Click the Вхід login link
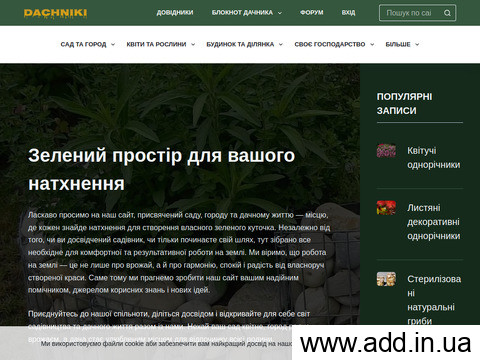Screen dimensions: 480x360 (x=348, y=13)
